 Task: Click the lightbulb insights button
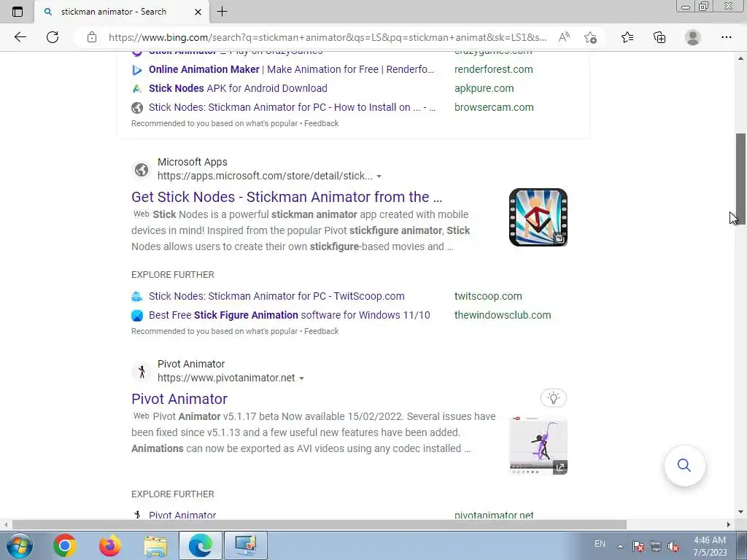tap(553, 398)
